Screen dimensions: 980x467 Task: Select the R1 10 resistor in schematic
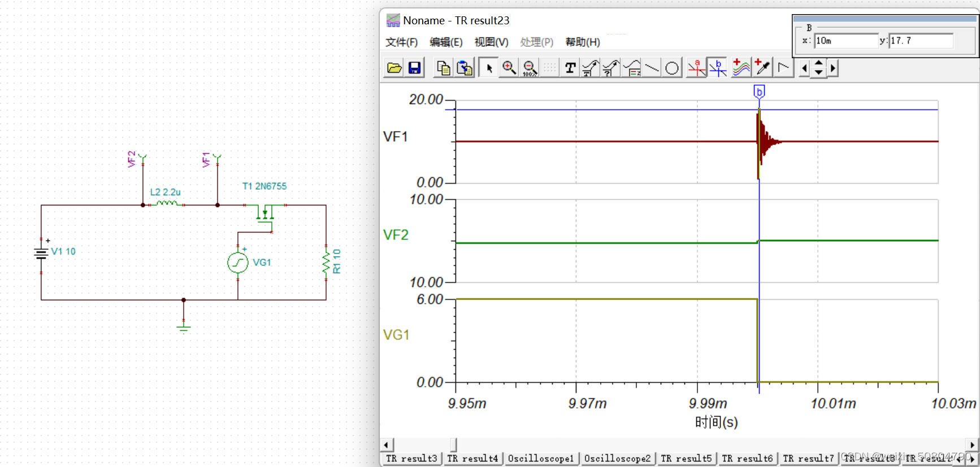(326, 263)
